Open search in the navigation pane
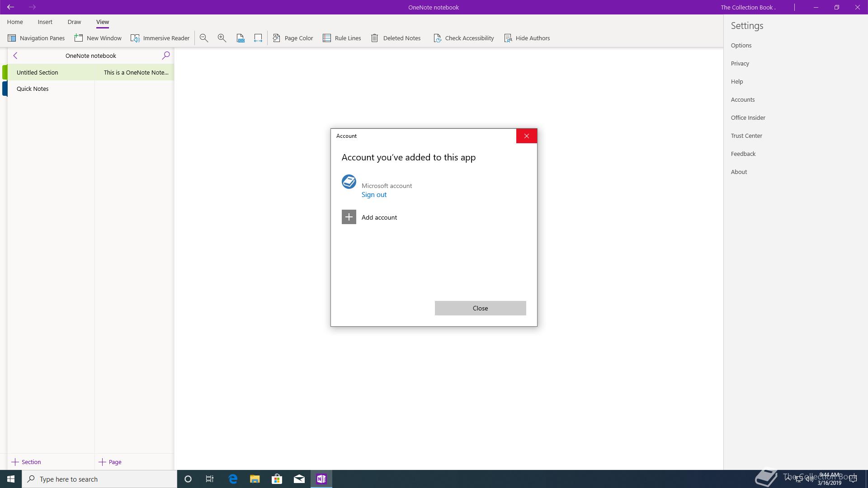Screen dimensions: 868x488 point(166,56)
